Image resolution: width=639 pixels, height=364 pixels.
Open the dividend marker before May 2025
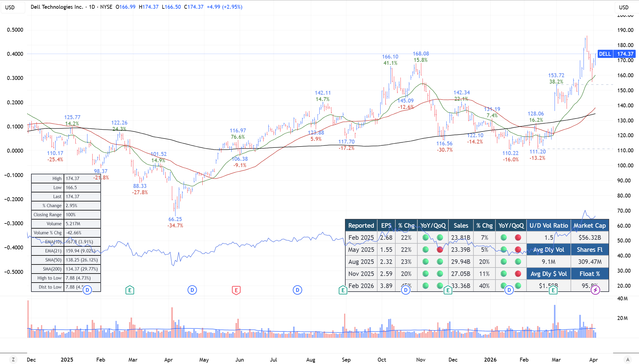tap(192, 290)
